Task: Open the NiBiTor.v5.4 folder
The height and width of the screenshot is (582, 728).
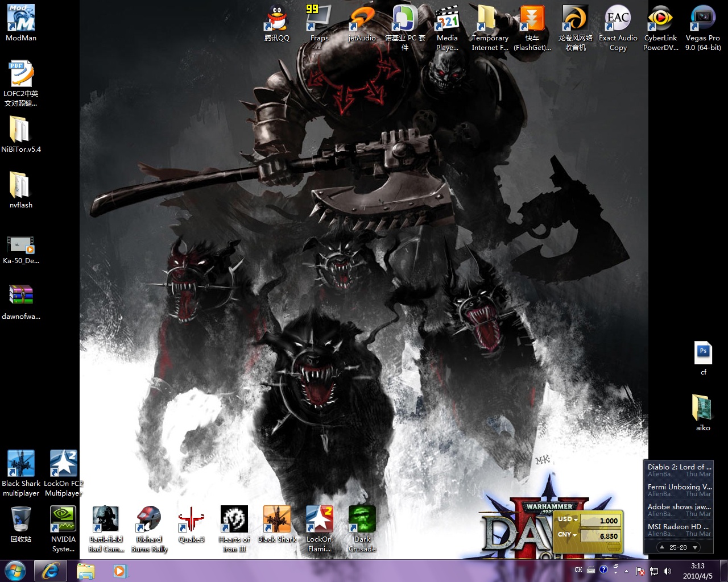Action: click(x=21, y=135)
